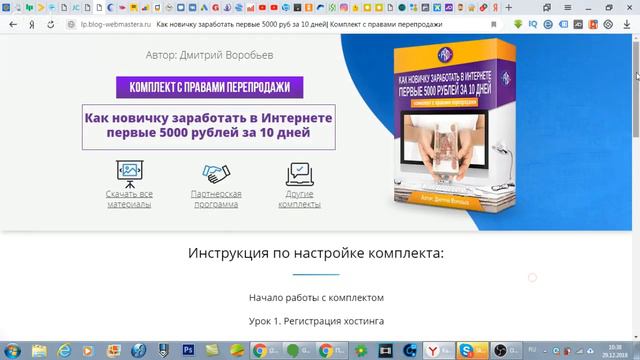Screen dimensions: 640x360
Task: Go back with the browser back arrow
Action: click(13, 24)
